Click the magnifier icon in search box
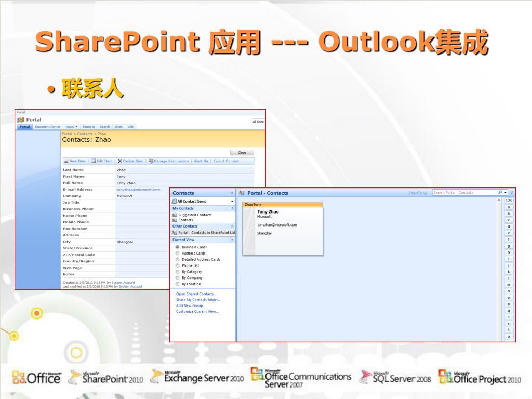532x399 pixels. (500, 192)
